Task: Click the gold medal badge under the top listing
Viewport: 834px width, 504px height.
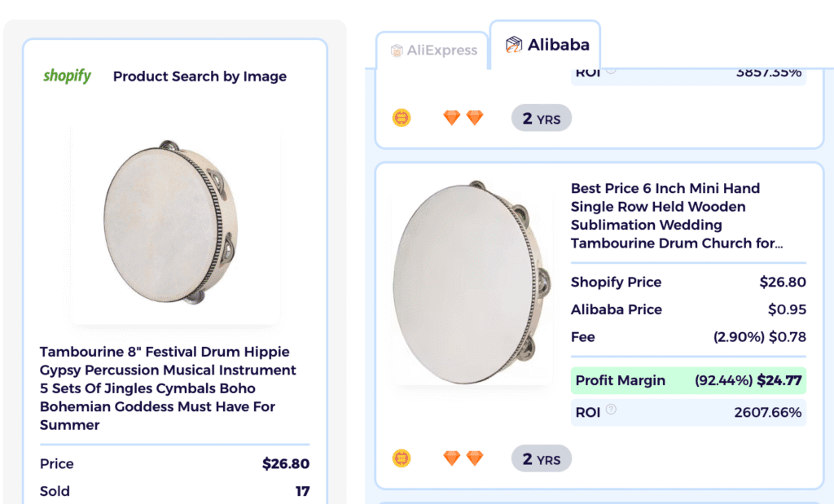Action: pyautogui.click(x=402, y=117)
